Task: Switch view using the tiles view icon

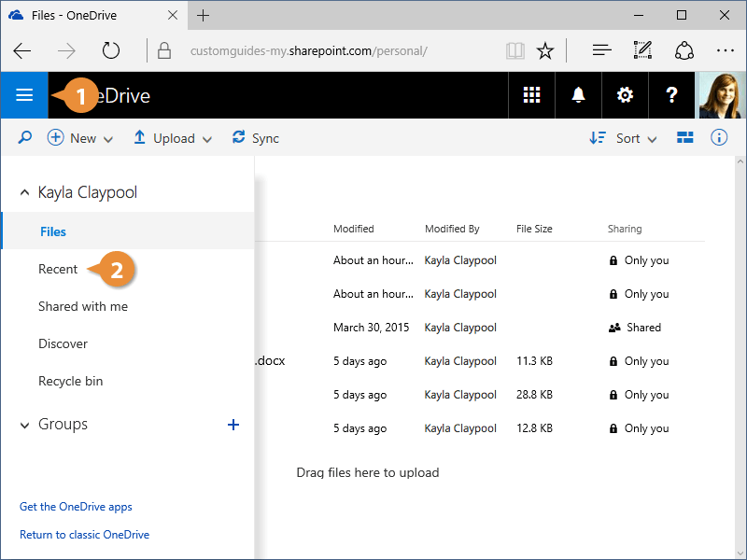Action: (685, 138)
